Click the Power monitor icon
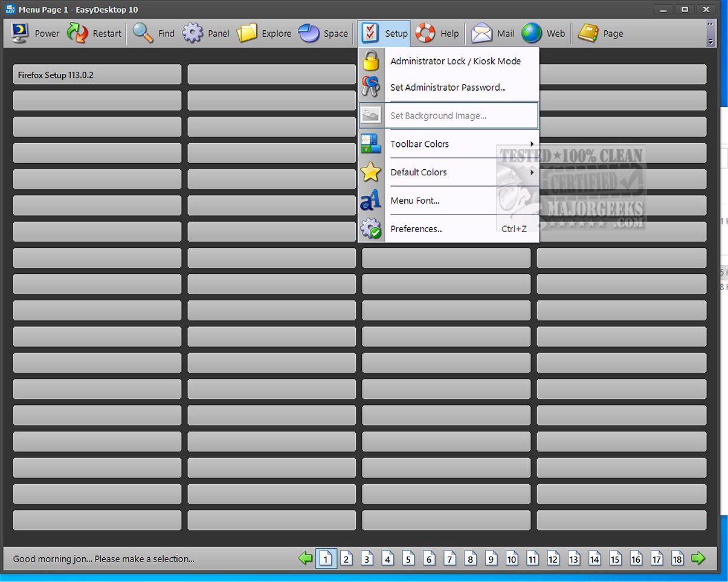 coord(19,33)
